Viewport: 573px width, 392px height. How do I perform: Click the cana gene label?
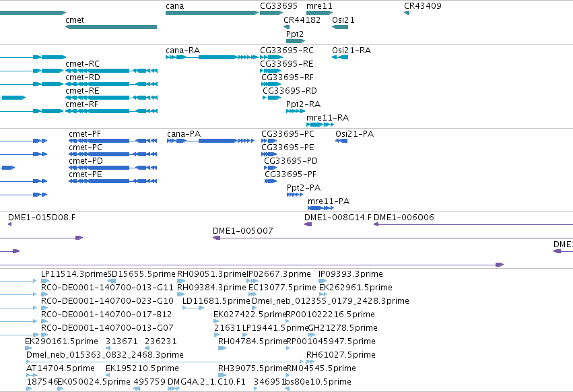point(174,6)
